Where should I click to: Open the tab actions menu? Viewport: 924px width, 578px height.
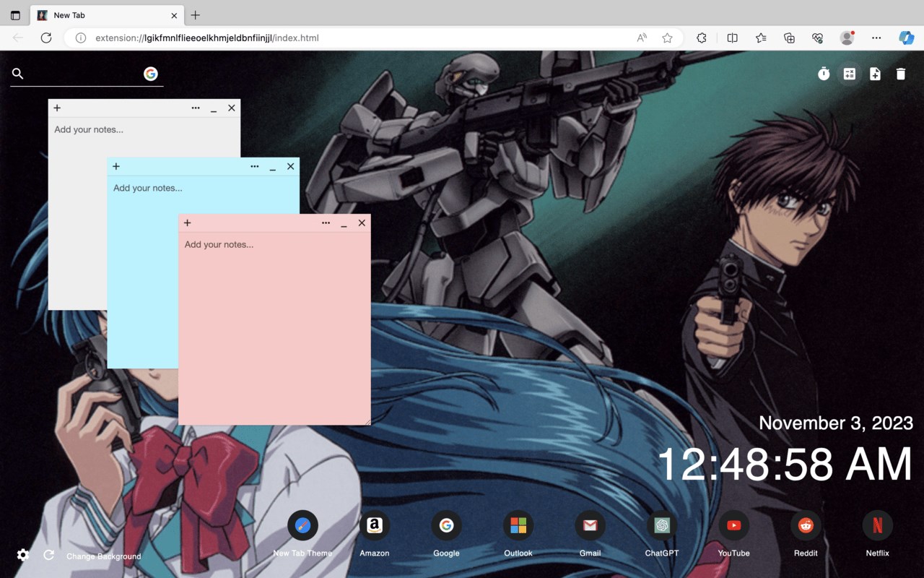15,15
